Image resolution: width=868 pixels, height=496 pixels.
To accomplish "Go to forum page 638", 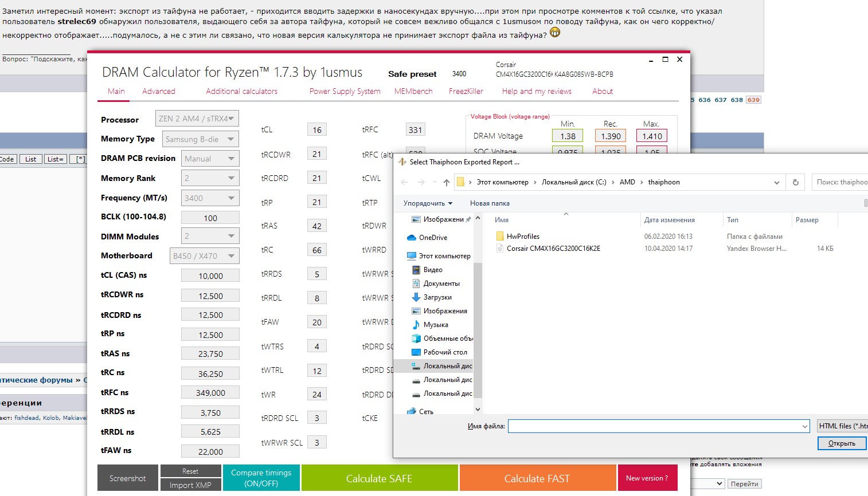I will [737, 100].
